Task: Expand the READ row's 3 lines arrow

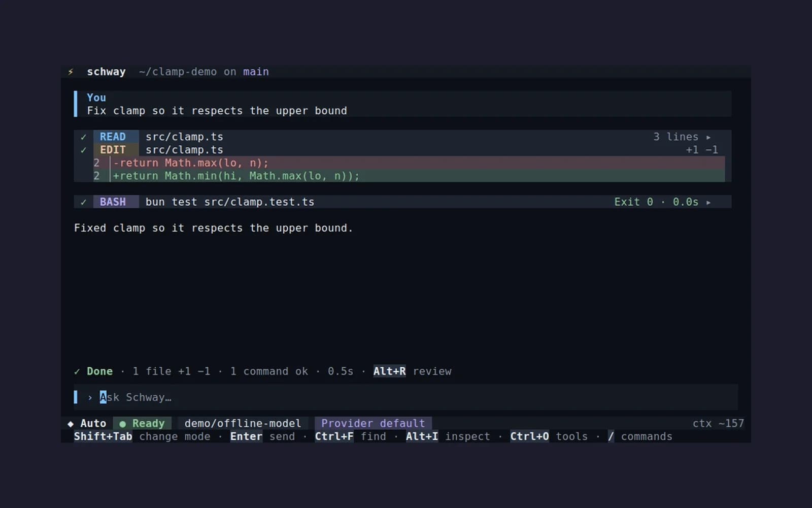Action: click(x=708, y=137)
